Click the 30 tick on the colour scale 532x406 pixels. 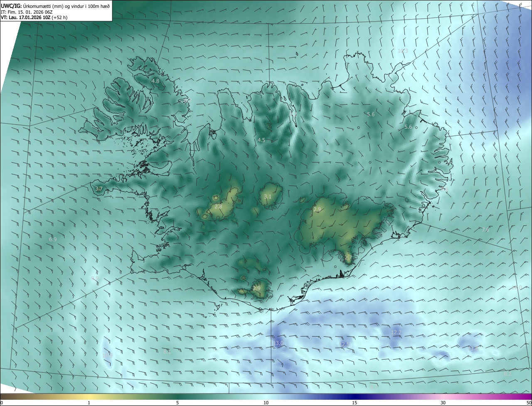coord(443,403)
